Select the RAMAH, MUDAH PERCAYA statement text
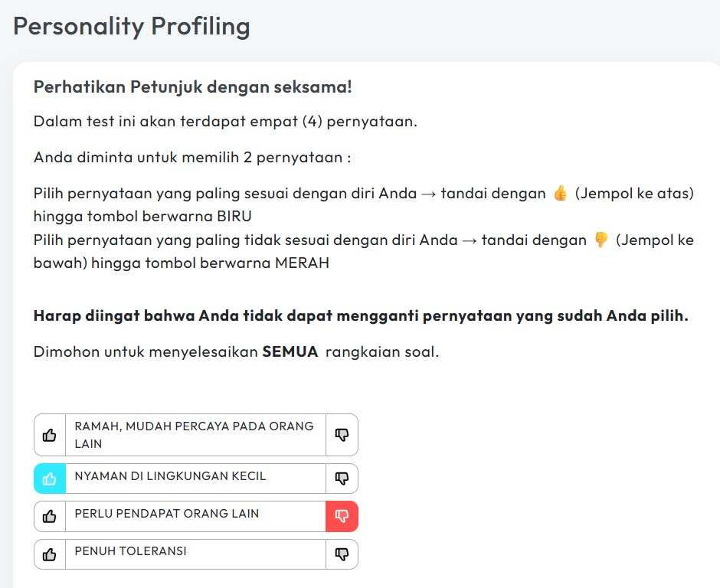This screenshot has width=720, height=588. pyautogui.click(x=194, y=435)
